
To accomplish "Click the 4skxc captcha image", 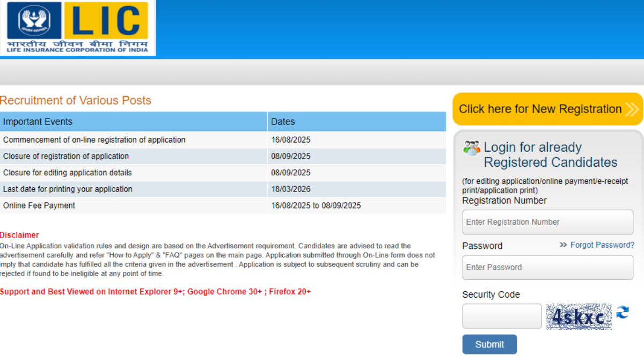I will coord(579,316).
